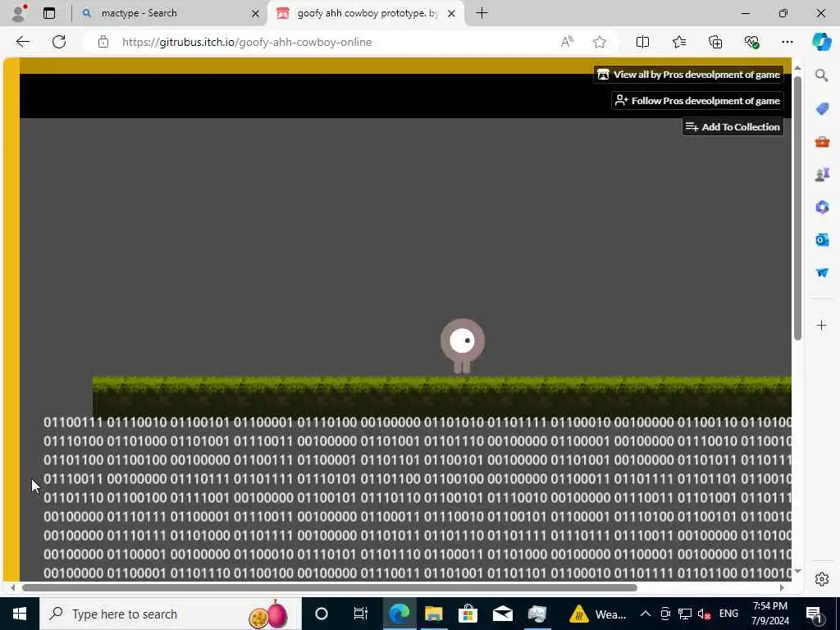Open sidebar Search icon

point(822,75)
